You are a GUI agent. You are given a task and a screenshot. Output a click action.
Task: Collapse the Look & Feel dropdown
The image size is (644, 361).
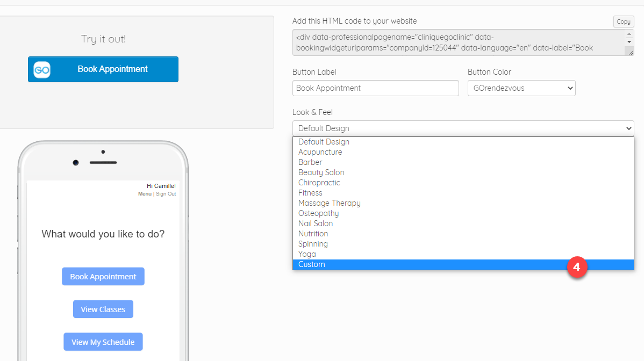[463, 128]
